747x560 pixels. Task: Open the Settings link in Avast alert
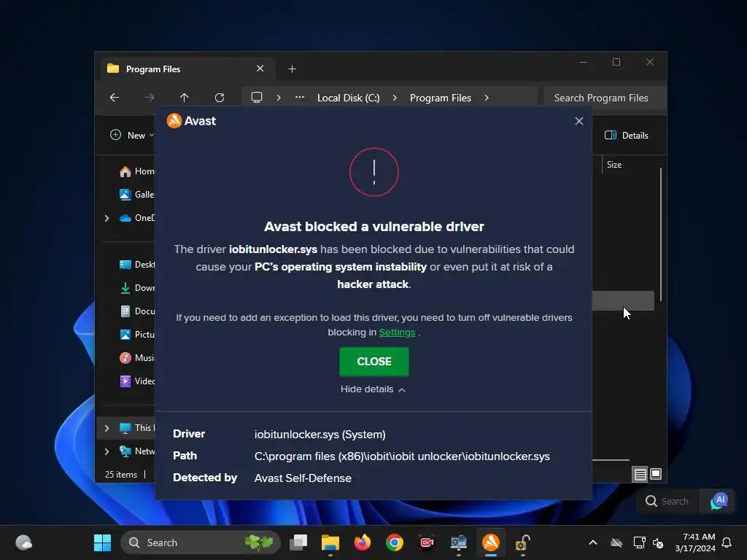(397, 332)
